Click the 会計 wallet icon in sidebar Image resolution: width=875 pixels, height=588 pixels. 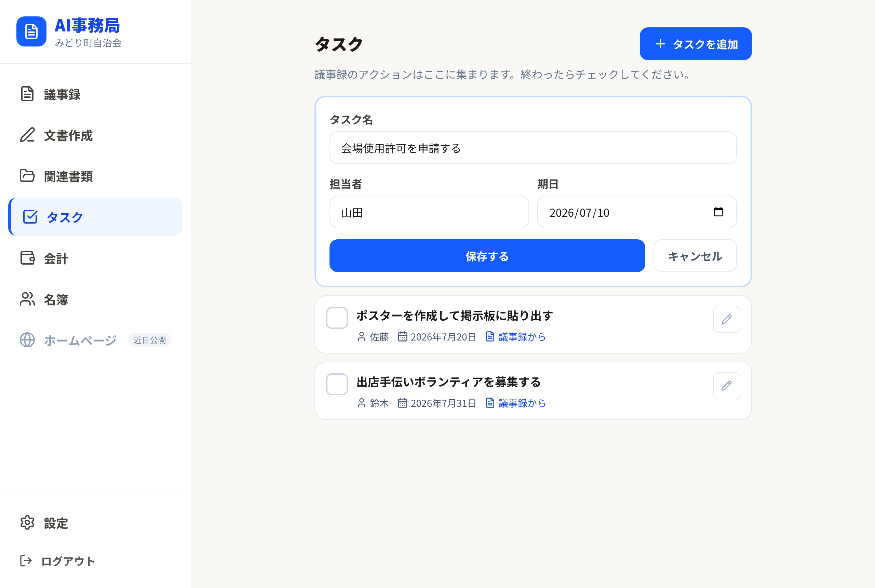coord(27,258)
